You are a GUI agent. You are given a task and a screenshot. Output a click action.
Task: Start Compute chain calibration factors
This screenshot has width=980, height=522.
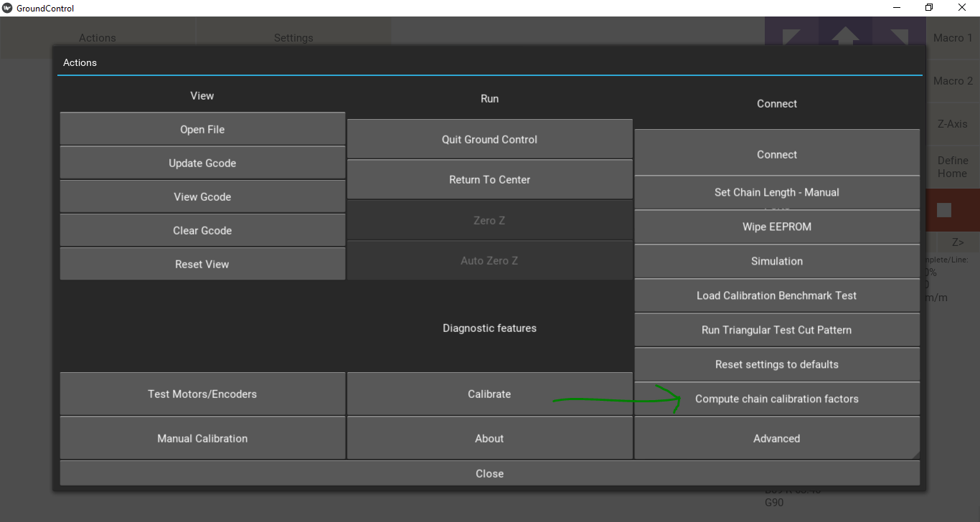pos(777,399)
